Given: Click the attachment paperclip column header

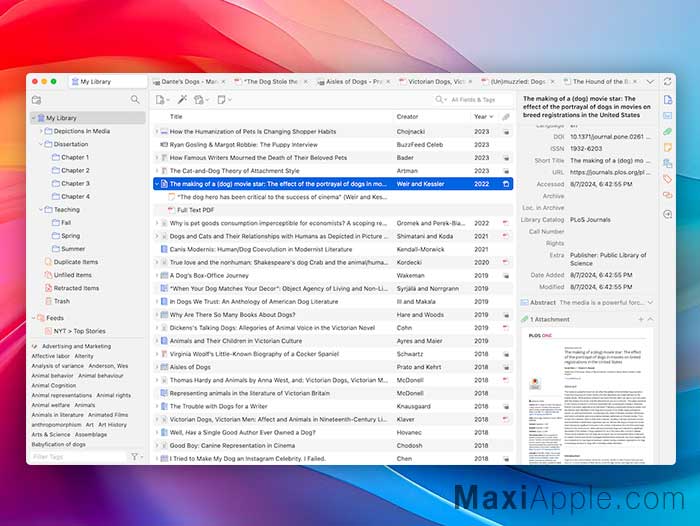Looking at the screenshot, I should (x=506, y=117).
